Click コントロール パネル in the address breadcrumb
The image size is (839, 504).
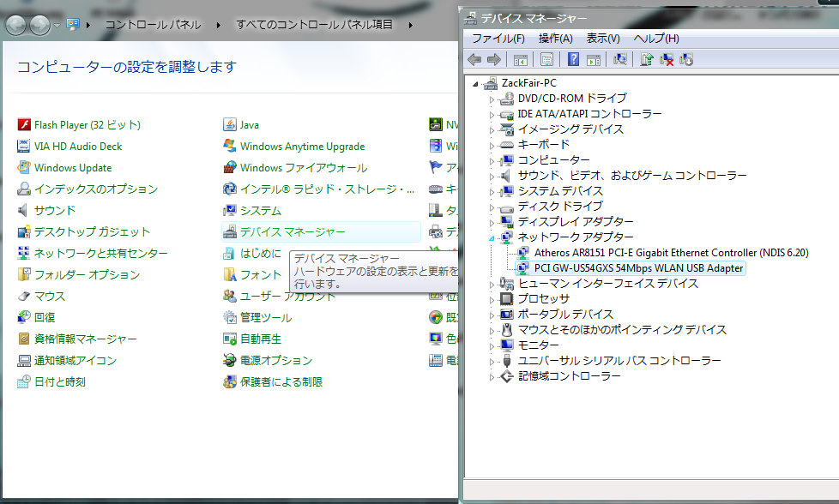click(x=153, y=25)
